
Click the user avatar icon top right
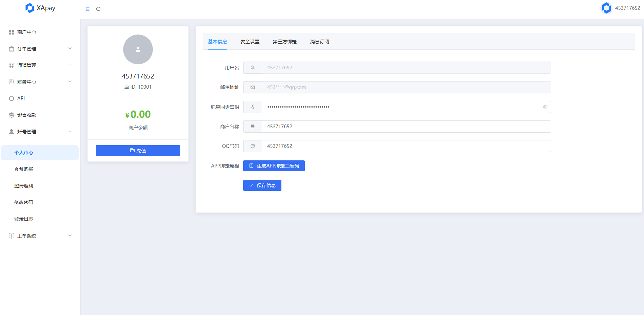(x=606, y=8)
